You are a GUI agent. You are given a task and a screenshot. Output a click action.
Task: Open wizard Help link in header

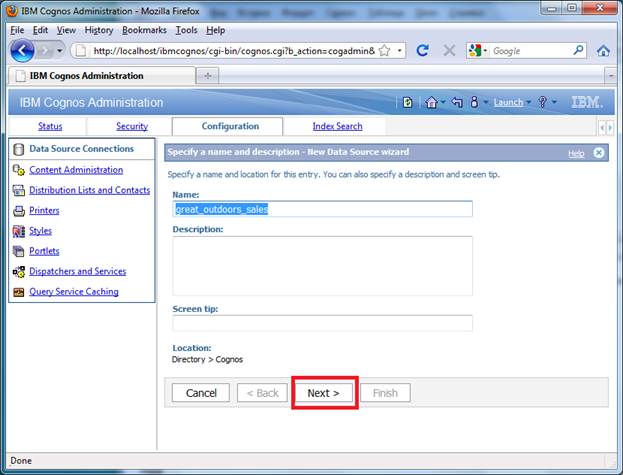(x=576, y=153)
